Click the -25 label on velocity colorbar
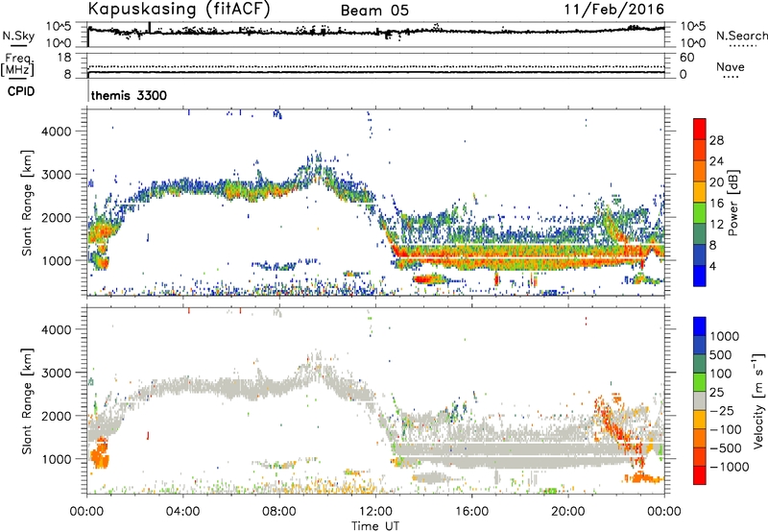Viewport: 768px width, 532px height. tap(722, 411)
